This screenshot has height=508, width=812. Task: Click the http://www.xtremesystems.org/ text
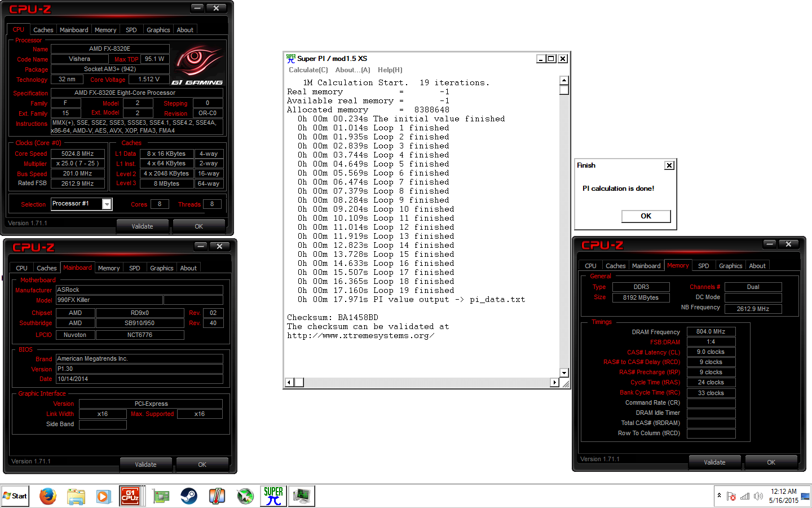[x=360, y=336]
